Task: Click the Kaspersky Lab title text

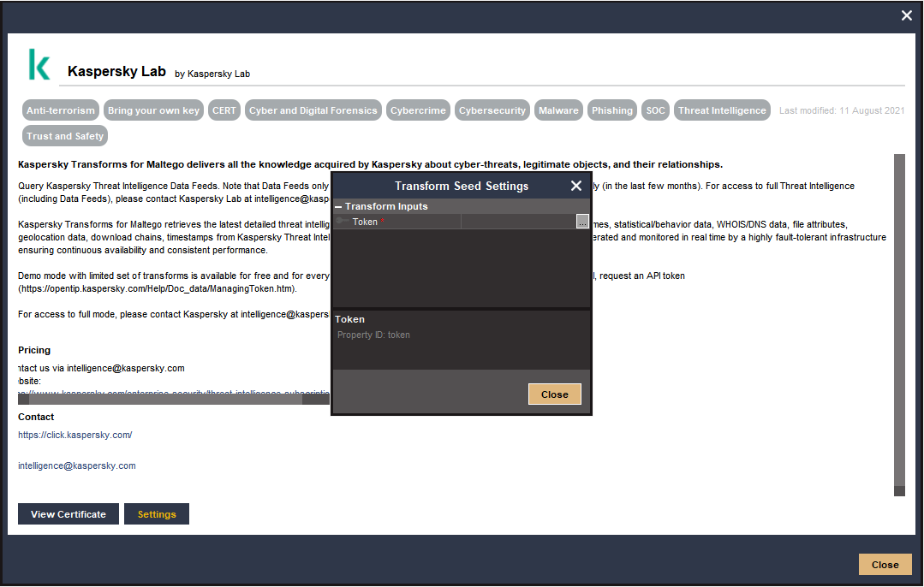Action: pyautogui.click(x=116, y=71)
